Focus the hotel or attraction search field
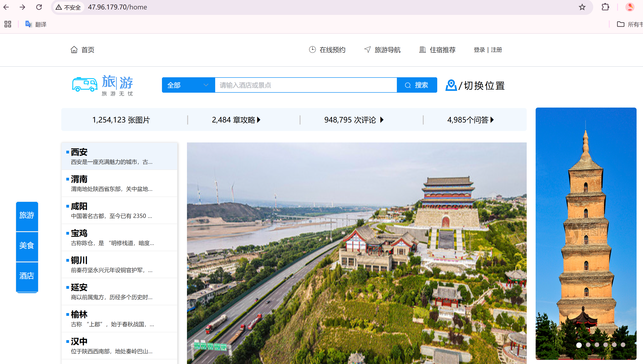Screen dimensions: 643x364 click(306, 85)
